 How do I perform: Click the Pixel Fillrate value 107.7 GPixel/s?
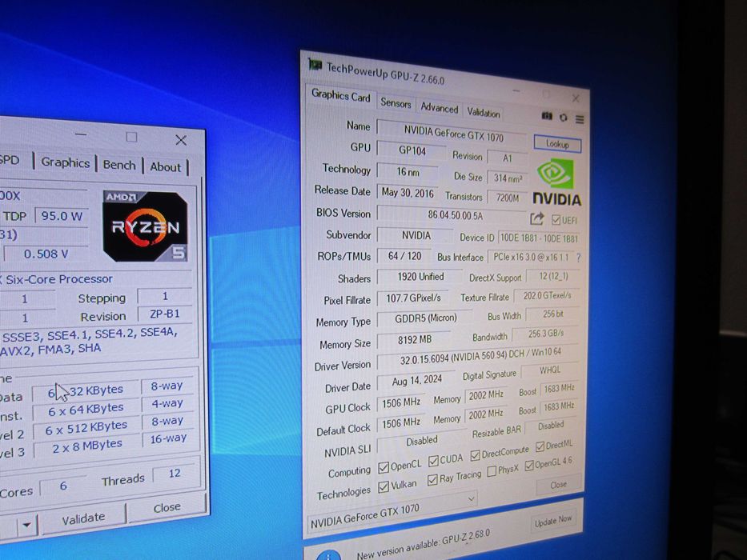pyautogui.click(x=412, y=298)
